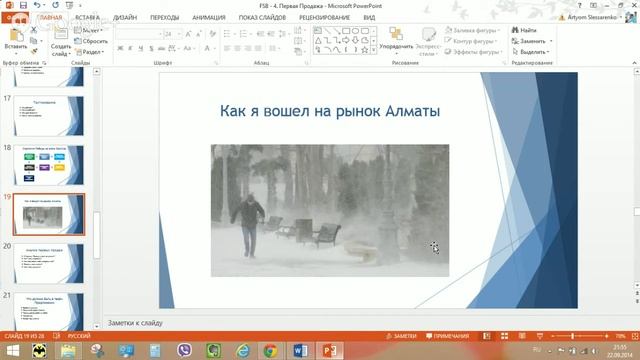This screenshot has height=360, width=640.
Task: Open the ВИД ribbon tab
Action: point(369,18)
